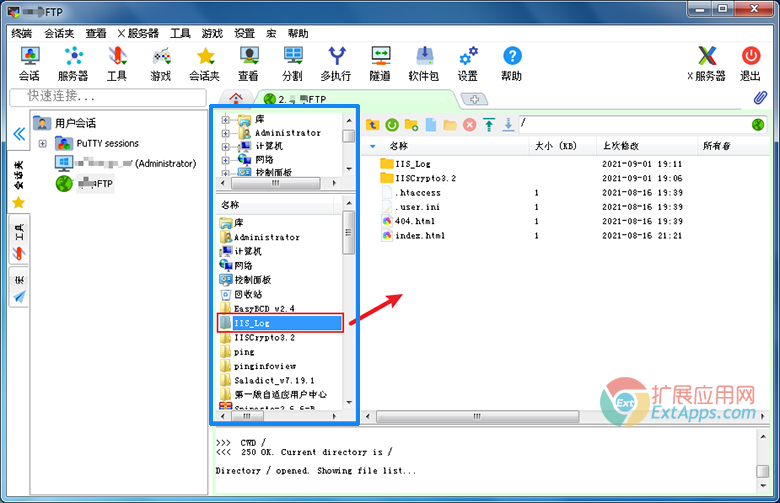
Task: Open the 工具 (Tools) toolbar icon
Action: tap(117, 64)
